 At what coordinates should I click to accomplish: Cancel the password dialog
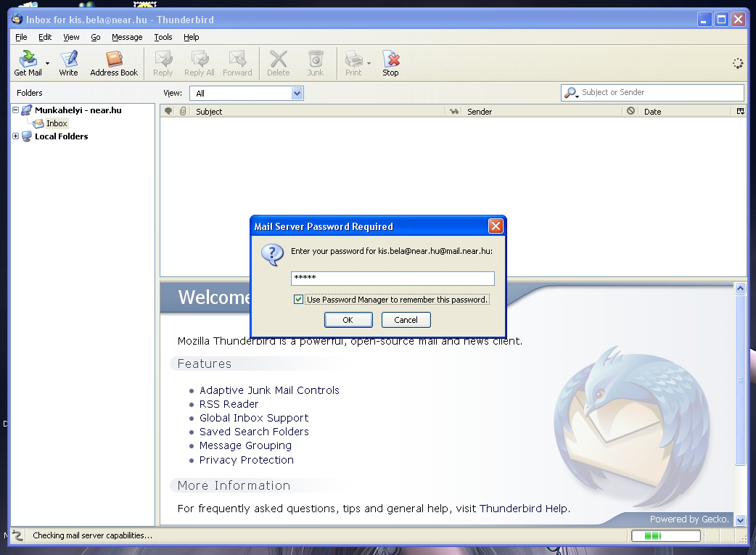click(x=406, y=320)
